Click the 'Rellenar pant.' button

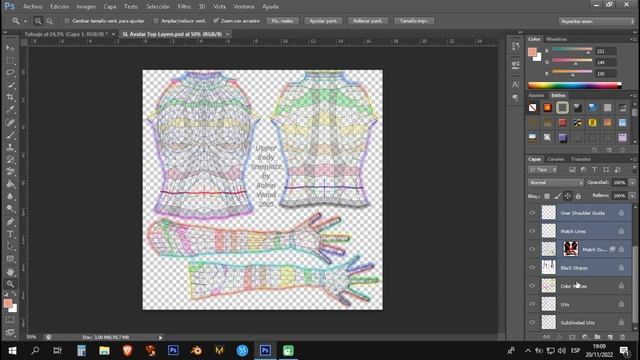click(x=368, y=21)
